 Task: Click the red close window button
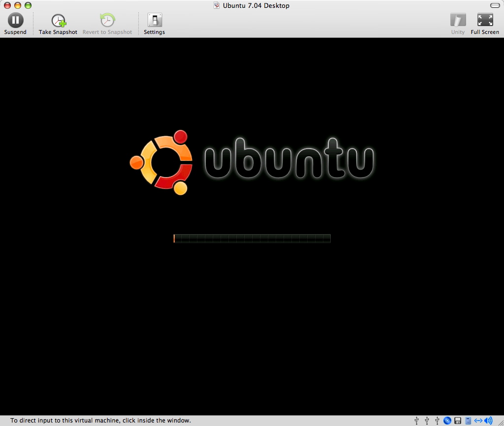7,5
